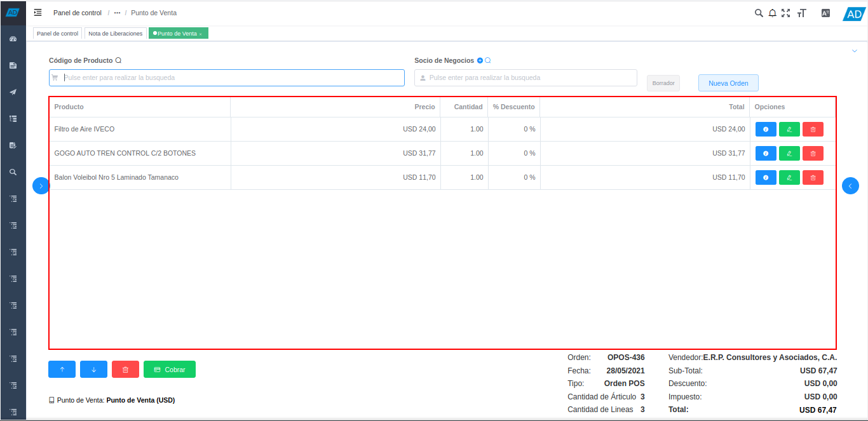Open the font size setting icon

[801, 13]
